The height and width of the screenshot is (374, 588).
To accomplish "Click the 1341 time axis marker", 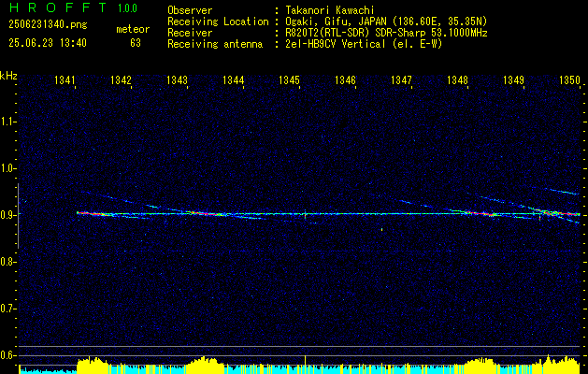I will [x=65, y=79].
